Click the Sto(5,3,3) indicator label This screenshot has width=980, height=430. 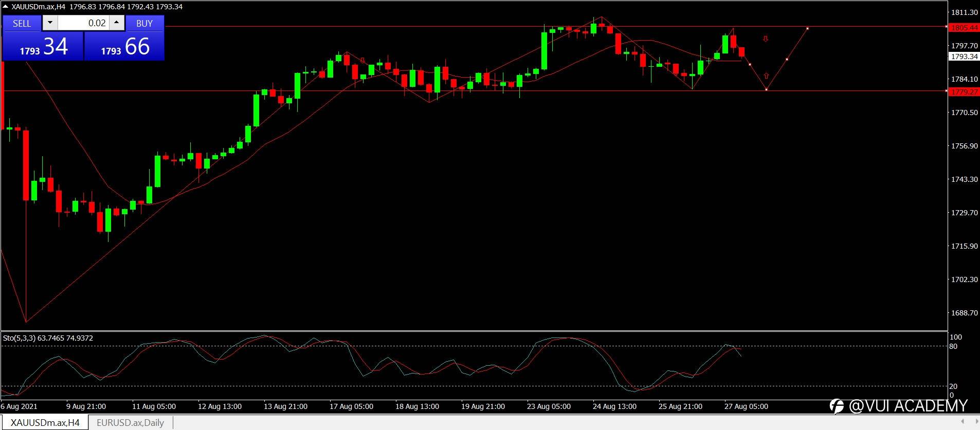[x=48, y=338]
